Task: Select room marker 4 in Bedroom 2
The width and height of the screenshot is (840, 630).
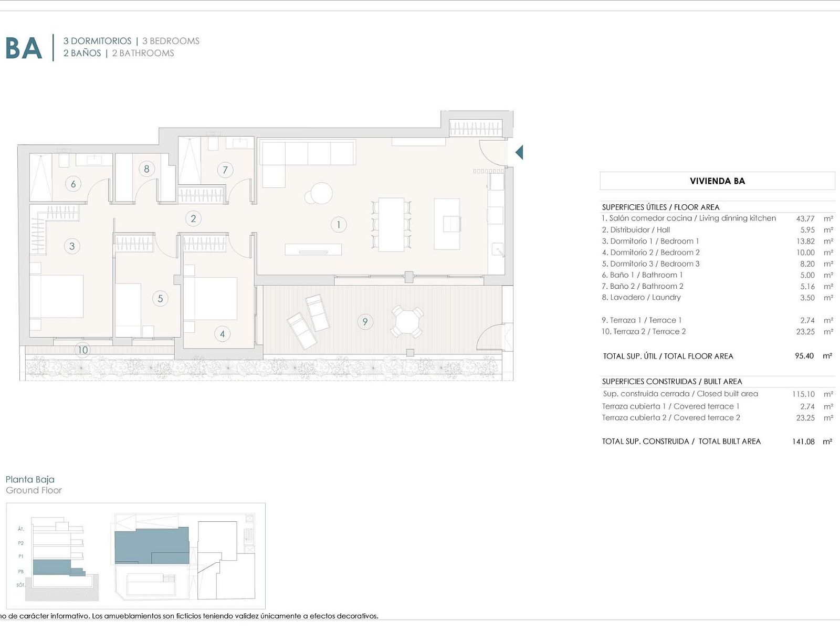Action: (x=222, y=334)
